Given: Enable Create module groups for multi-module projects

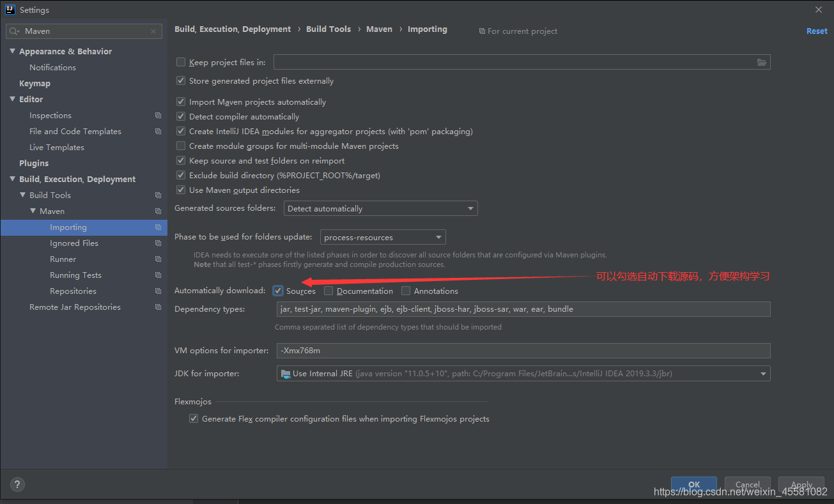Looking at the screenshot, I should 181,146.
